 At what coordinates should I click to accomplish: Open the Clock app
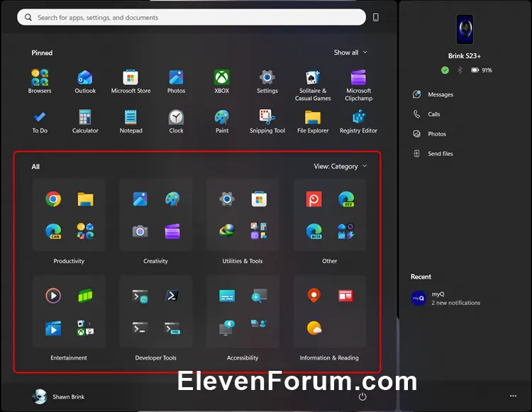[176, 121]
